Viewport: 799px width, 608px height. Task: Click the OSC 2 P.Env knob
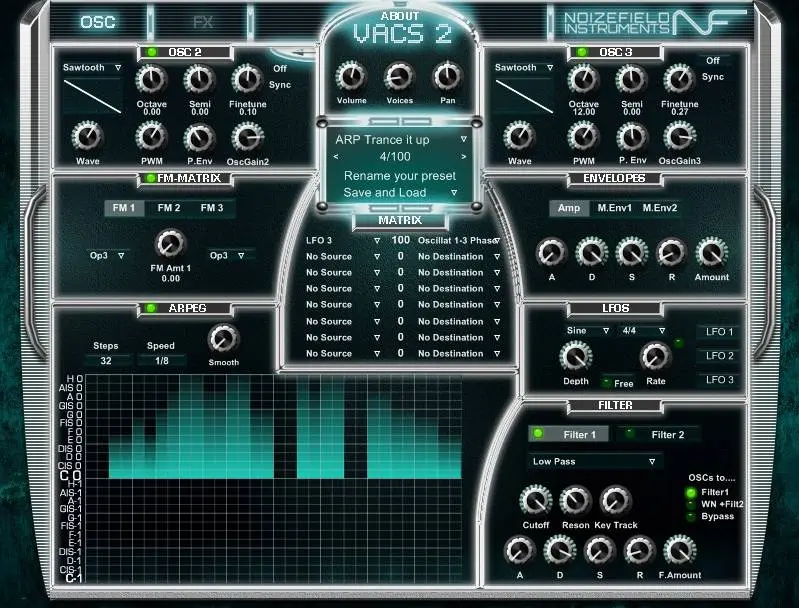pos(199,138)
